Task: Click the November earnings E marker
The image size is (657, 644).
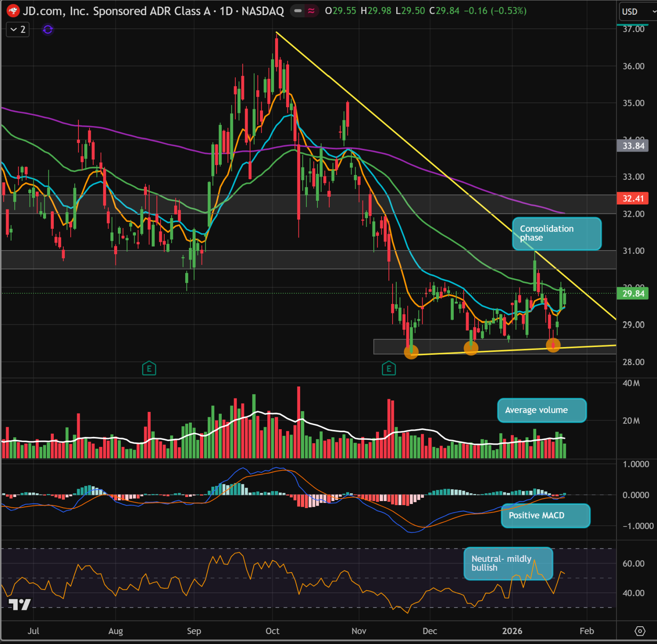Action: [388, 368]
